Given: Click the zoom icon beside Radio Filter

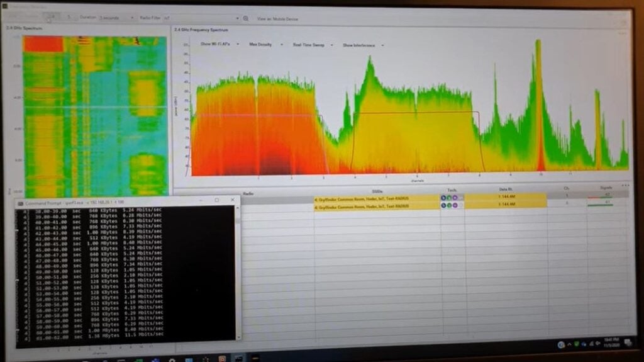Looking at the screenshot, I should point(246,18).
